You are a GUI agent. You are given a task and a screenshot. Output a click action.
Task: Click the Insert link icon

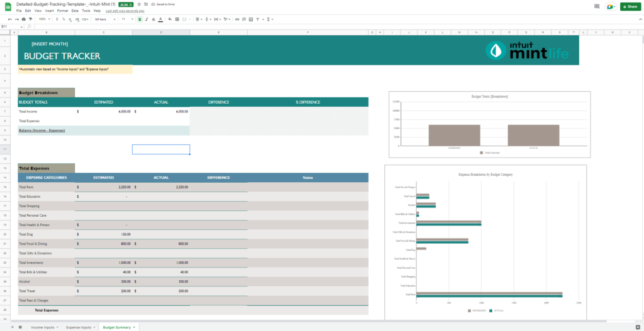coord(236,19)
